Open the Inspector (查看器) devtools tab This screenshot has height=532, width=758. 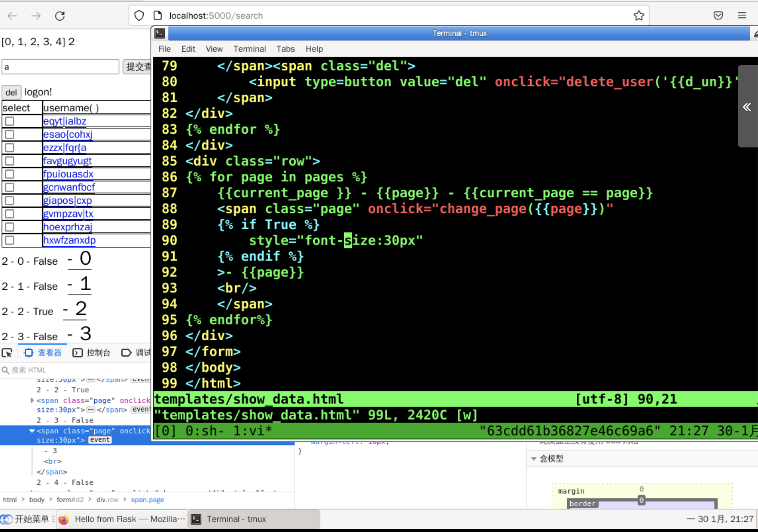pyautogui.click(x=43, y=353)
